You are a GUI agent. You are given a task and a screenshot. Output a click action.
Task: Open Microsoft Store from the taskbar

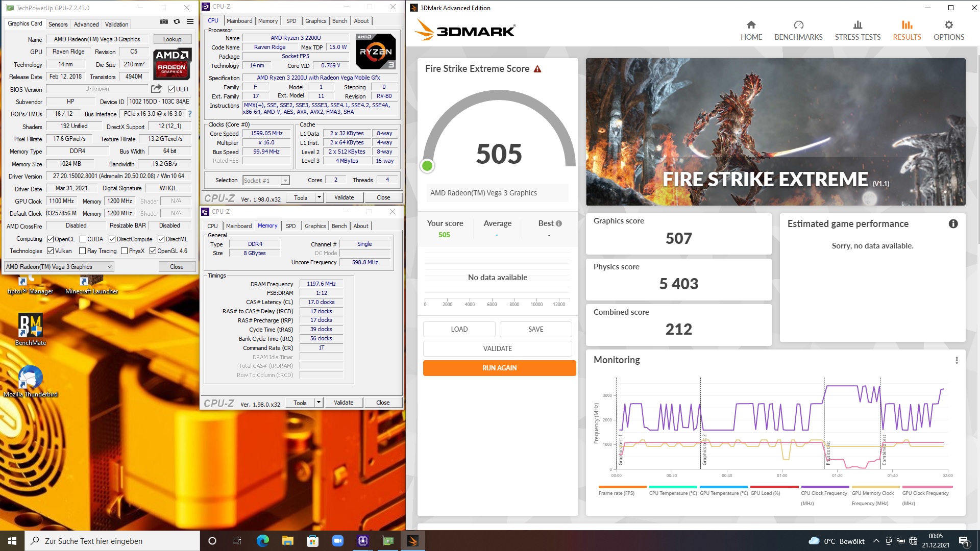(312, 541)
